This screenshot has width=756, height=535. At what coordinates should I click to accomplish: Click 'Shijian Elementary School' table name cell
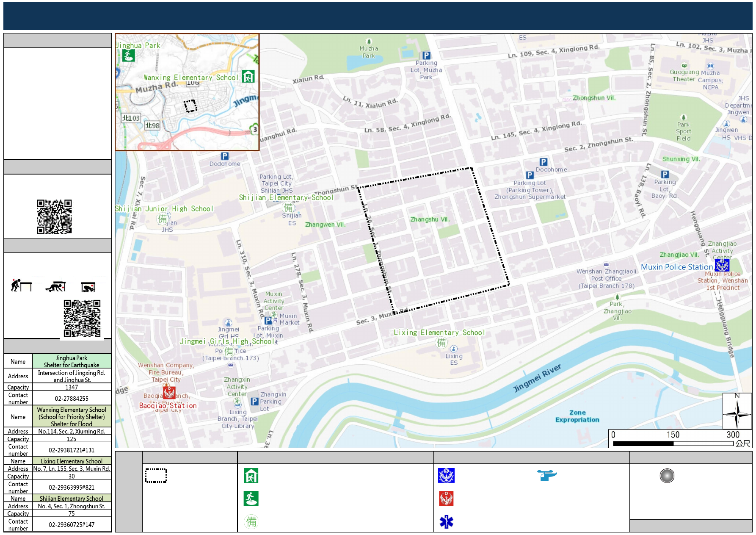click(x=72, y=499)
